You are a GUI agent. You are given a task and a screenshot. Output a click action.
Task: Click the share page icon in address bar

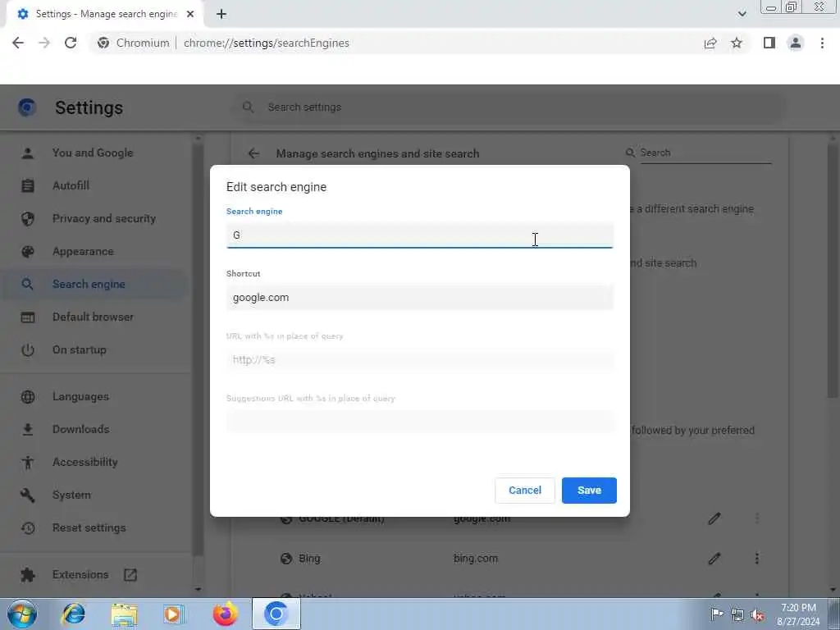(710, 43)
